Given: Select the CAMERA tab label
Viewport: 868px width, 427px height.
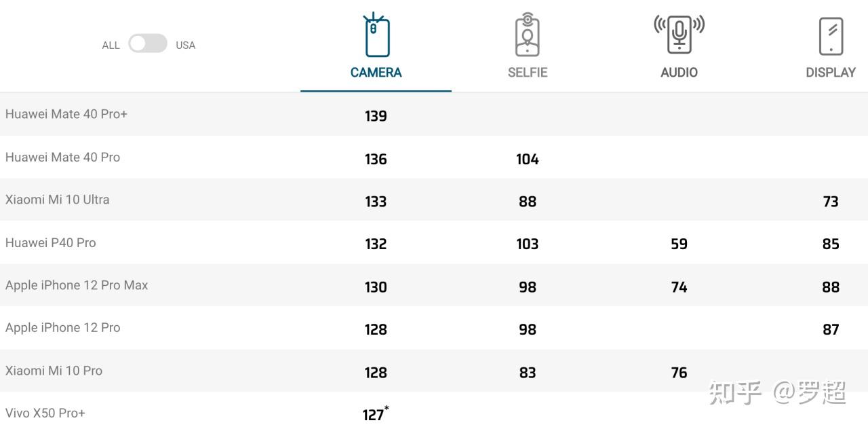Looking at the screenshot, I should (x=376, y=73).
